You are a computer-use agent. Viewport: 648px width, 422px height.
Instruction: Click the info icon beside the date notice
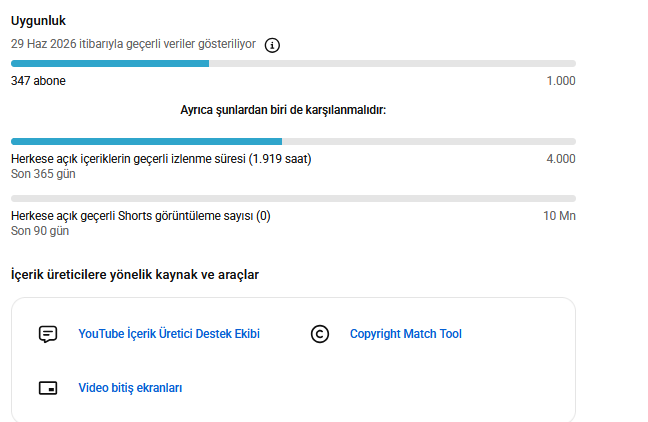click(x=272, y=45)
